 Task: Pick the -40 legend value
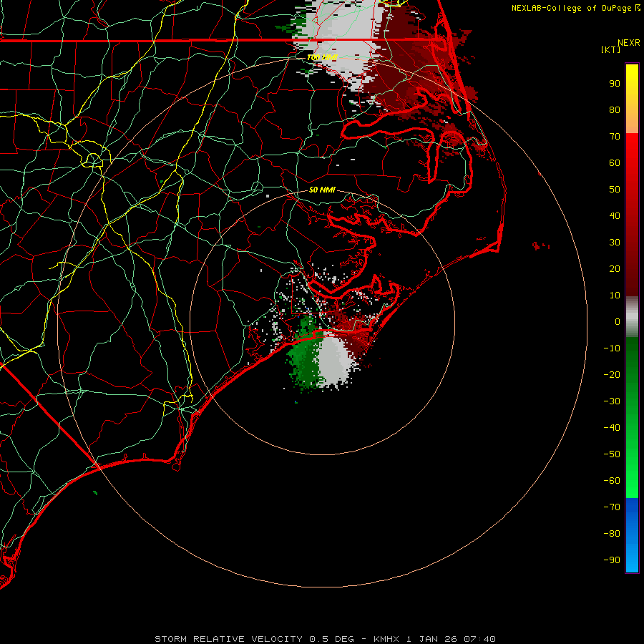[612, 428]
